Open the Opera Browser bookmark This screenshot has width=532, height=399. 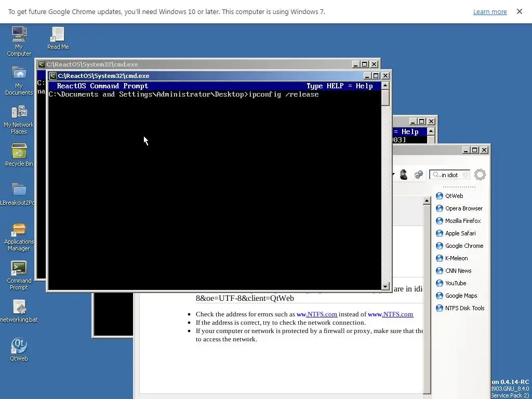[459, 208]
